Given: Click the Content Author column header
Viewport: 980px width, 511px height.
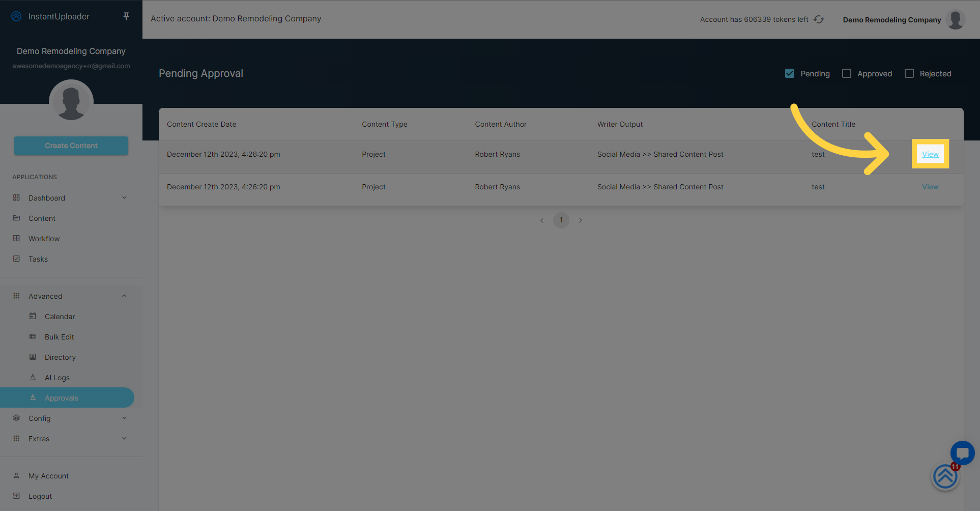Looking at the screenshot, I should pyautogui.click(x=501, y=124).
